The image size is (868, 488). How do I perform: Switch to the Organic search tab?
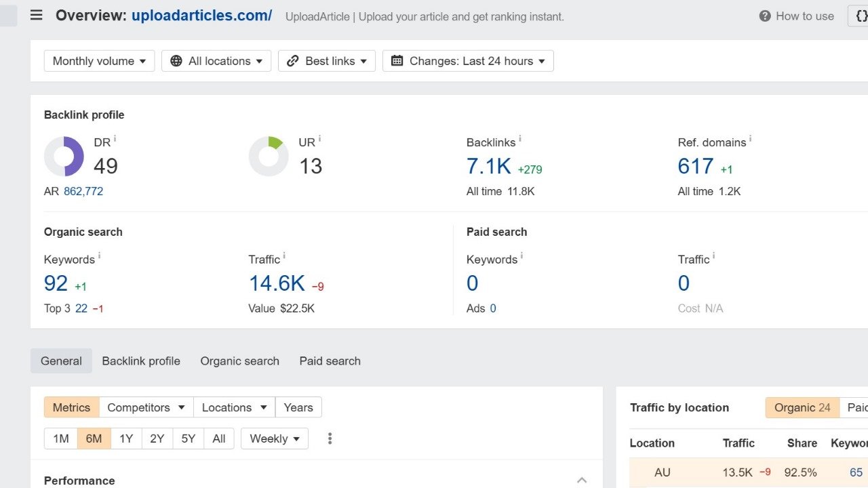239,361
